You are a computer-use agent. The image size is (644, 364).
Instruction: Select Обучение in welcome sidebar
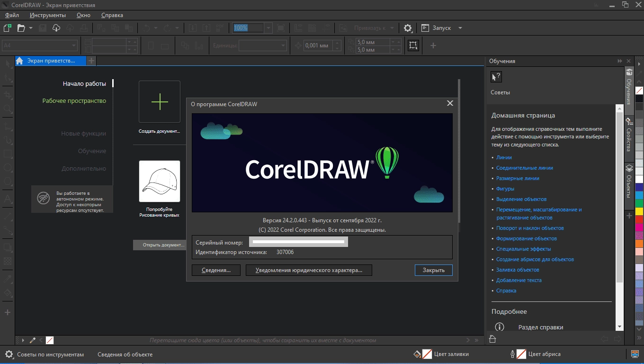tap(92, 151)
